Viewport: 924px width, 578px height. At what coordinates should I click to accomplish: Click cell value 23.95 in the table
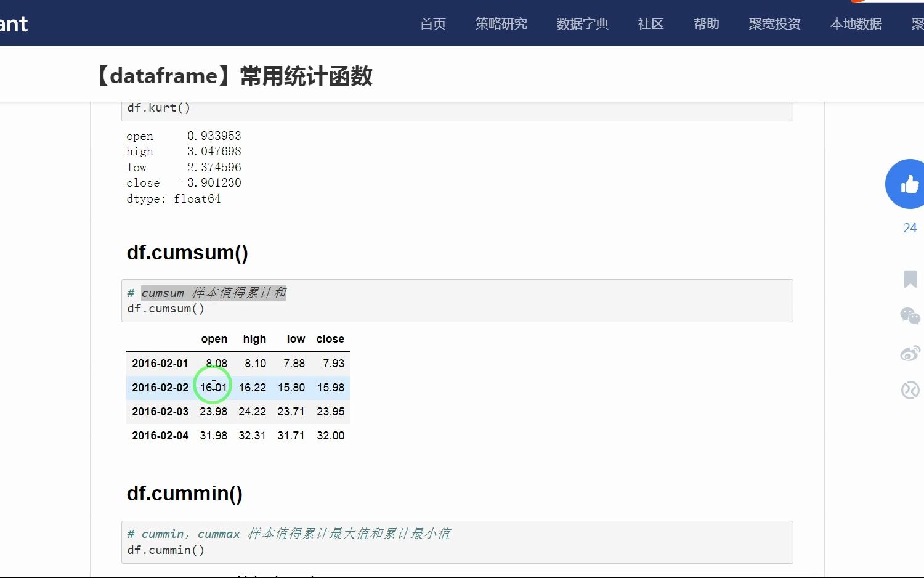331,412
